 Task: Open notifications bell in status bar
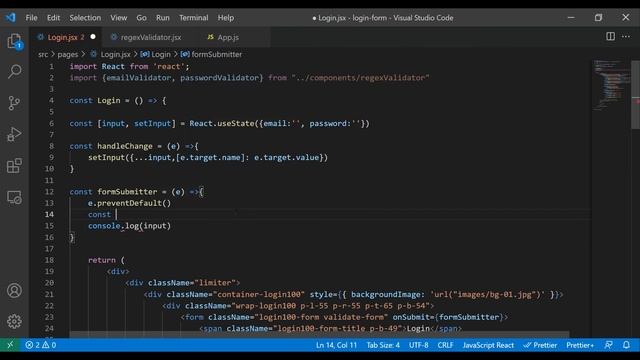point(626,345)
